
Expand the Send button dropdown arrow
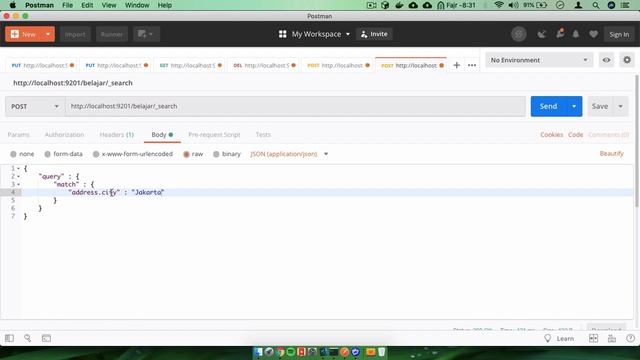point(574,106)
